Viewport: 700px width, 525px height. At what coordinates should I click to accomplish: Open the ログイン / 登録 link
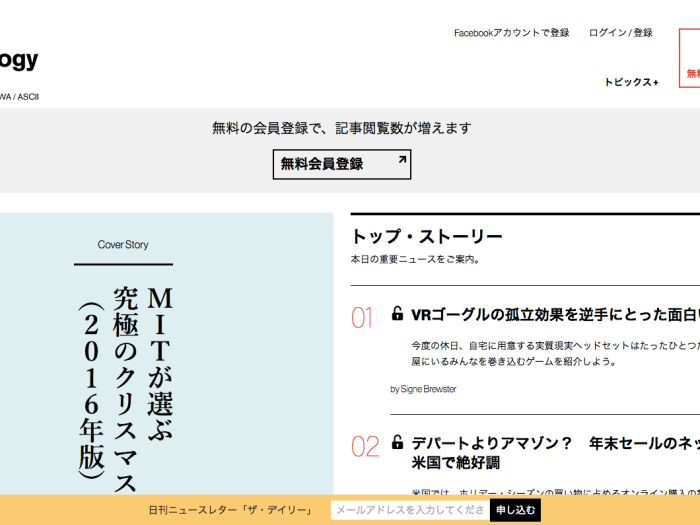tap(620, 33)
